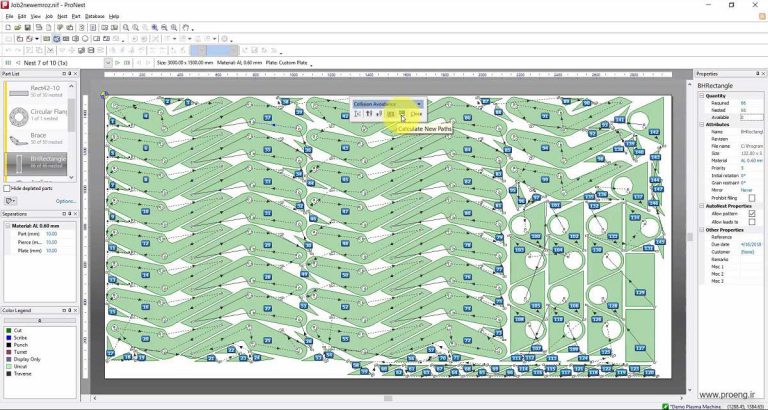Click first icon in Collision Avoidance toolbar
Image resolution: width=768 pixels, height=410 pixels.
pos(358,115)
